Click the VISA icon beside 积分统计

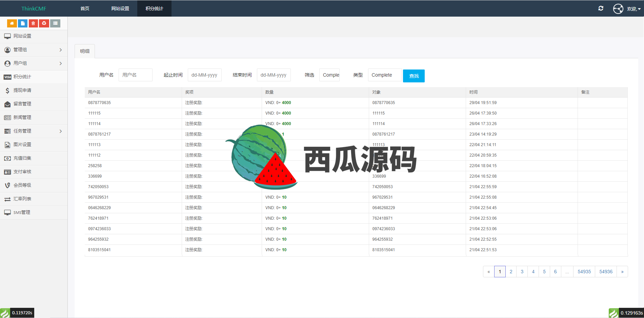tap(7, 77)
